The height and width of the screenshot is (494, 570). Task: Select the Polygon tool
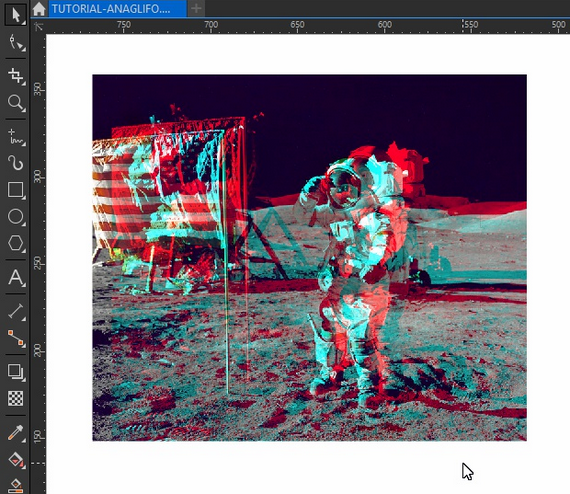click(15, 243)
